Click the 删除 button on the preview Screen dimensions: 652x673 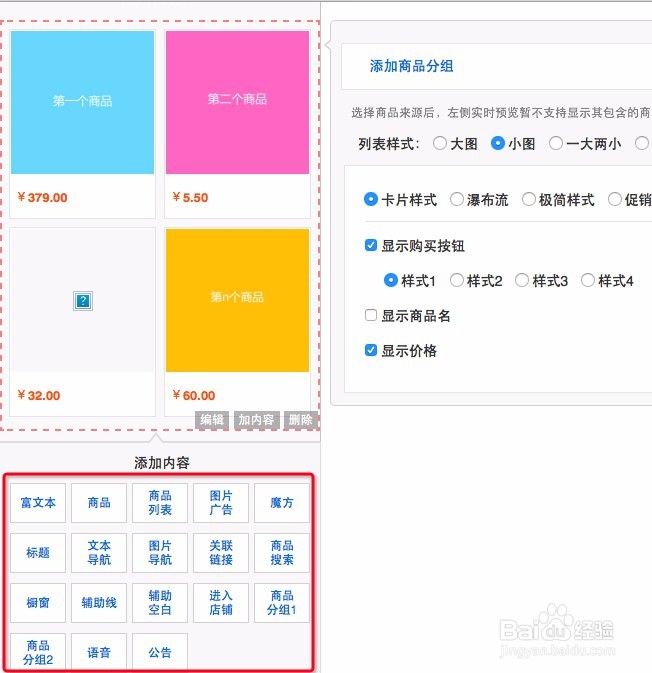coord(300,420)
